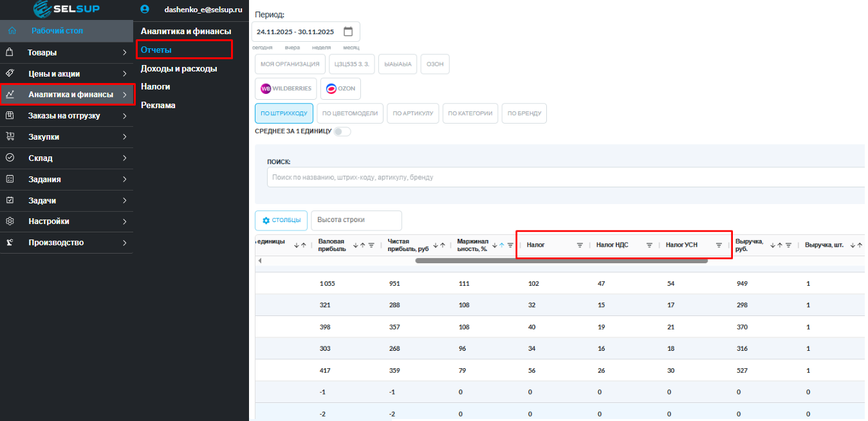Select the Моя организация filter button

click(x=290, y=64)
